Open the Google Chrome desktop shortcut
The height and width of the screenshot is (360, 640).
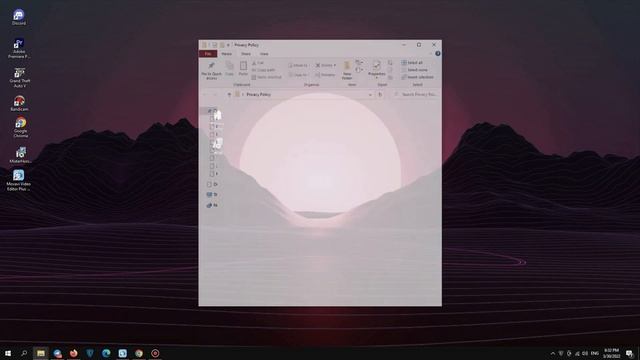(x=20, y=127)
